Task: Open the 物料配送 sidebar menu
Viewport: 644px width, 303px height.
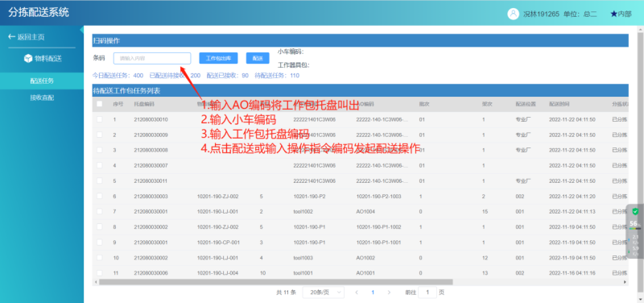Action: point(42,58)
